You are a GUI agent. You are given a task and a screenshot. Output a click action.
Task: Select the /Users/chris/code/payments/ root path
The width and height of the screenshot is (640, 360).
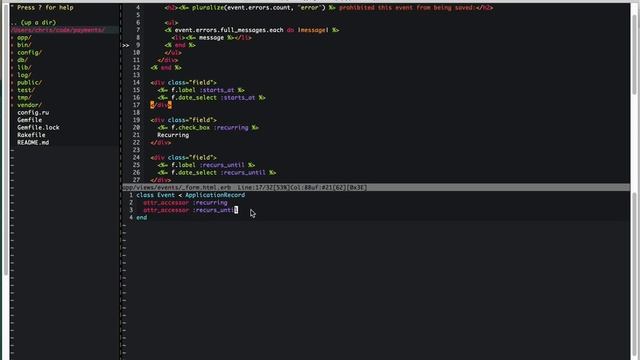point(58,30)
